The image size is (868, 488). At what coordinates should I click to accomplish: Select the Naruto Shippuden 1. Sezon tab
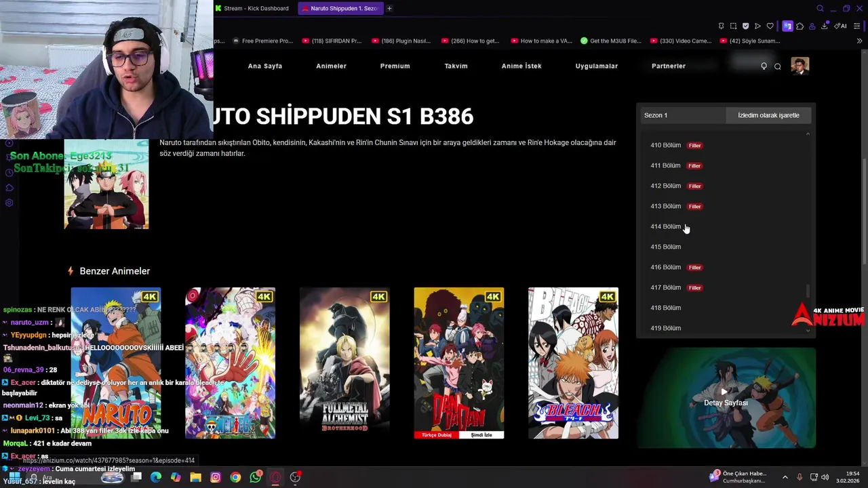(340, 8)
